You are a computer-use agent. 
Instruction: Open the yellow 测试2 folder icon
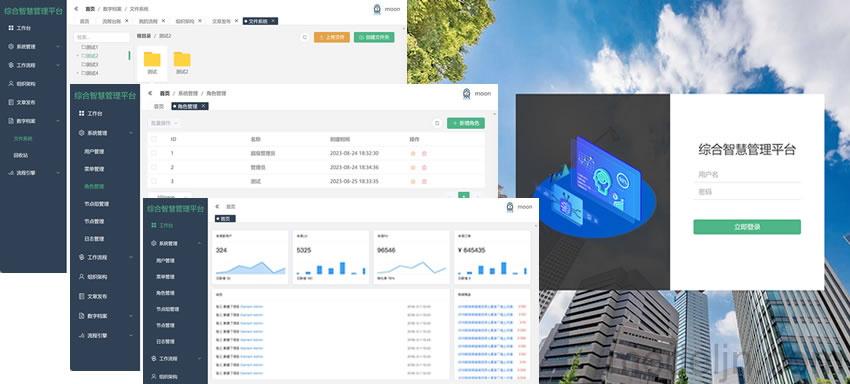pos(182,59)
